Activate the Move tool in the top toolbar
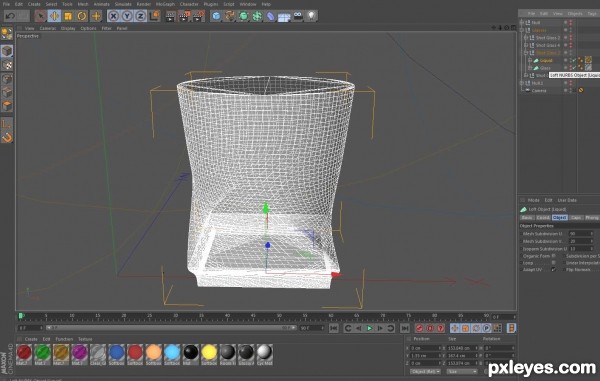Viewport: 600px width, 381px height. (x=54, y=16)
